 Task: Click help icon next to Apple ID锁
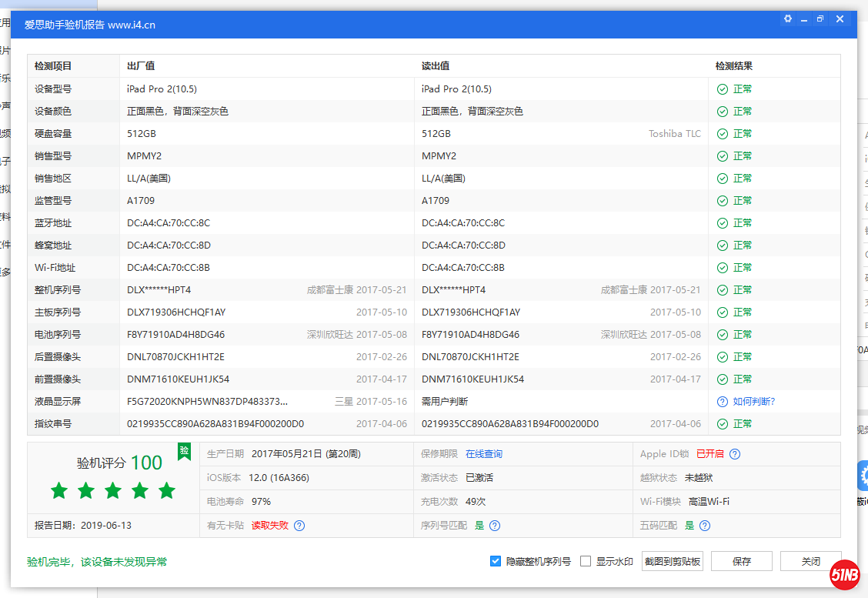pyautogui.click(x=735, y=454)
